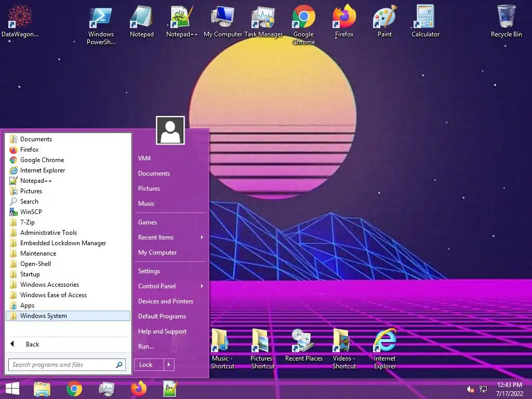532x399 pixels.
Task: Expand the Open-Shell folder
Action: point(68,264)
